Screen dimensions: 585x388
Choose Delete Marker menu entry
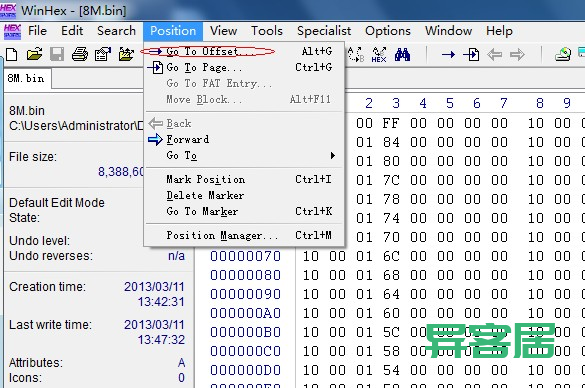(244, 195)
